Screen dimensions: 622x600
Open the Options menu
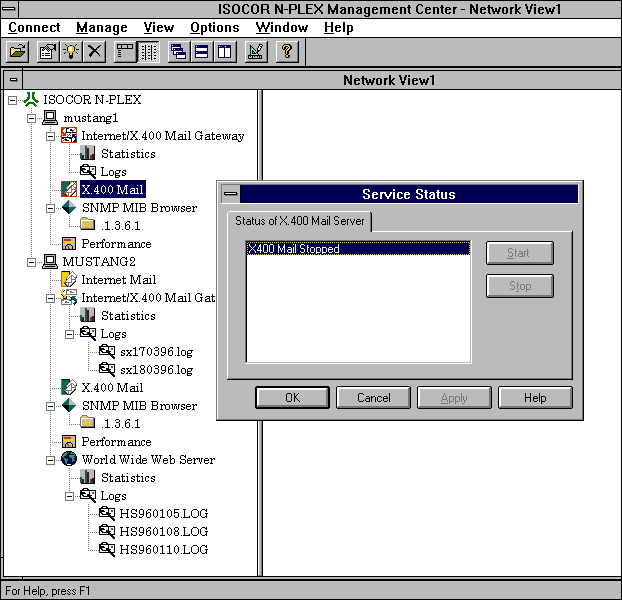click(x=215, y=27)
